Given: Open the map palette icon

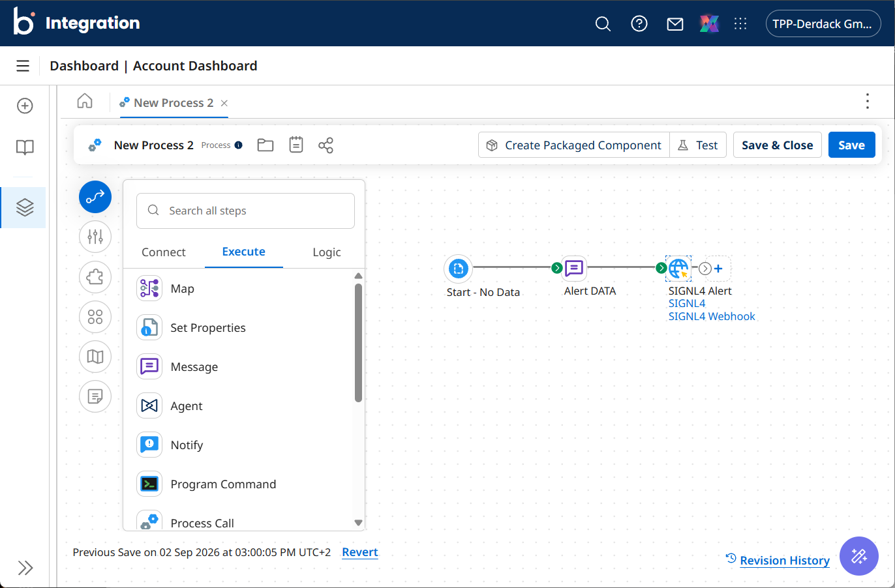Looking at the screenshot, I should [x=95, y=357].
